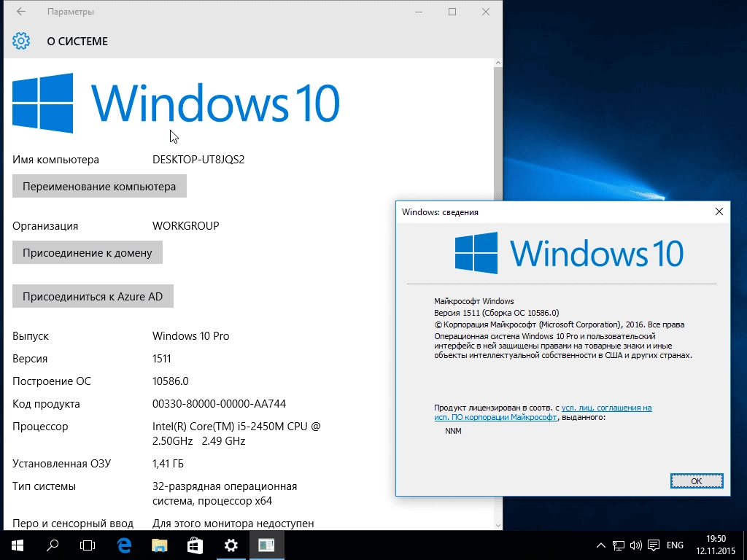Minimize the Параметры window
The width and height of the screenshot is (747, 560).
point(419,12)
